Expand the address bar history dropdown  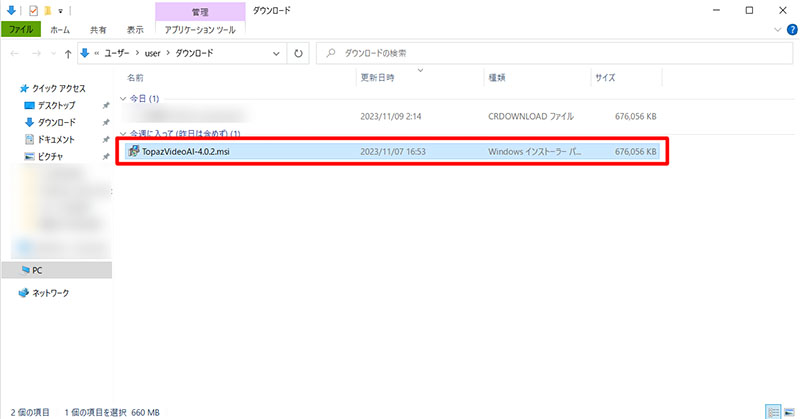click(276, 53)
